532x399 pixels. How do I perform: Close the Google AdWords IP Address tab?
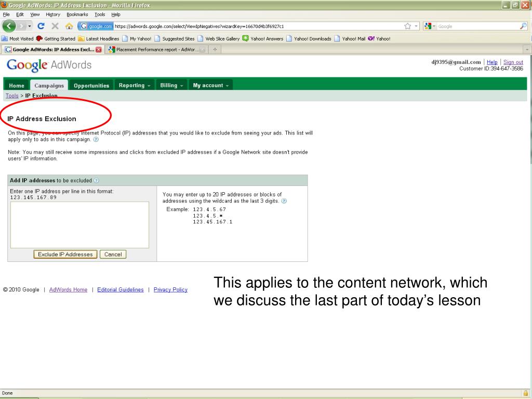(98, 49)
